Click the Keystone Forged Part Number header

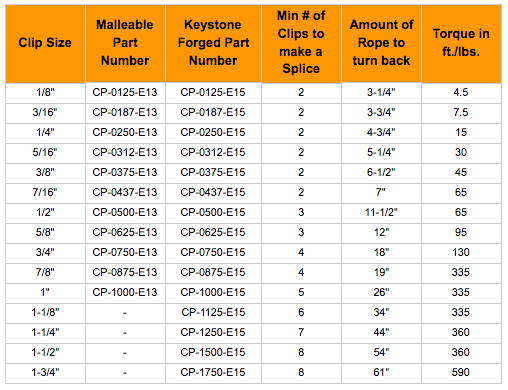pos(213,43)
